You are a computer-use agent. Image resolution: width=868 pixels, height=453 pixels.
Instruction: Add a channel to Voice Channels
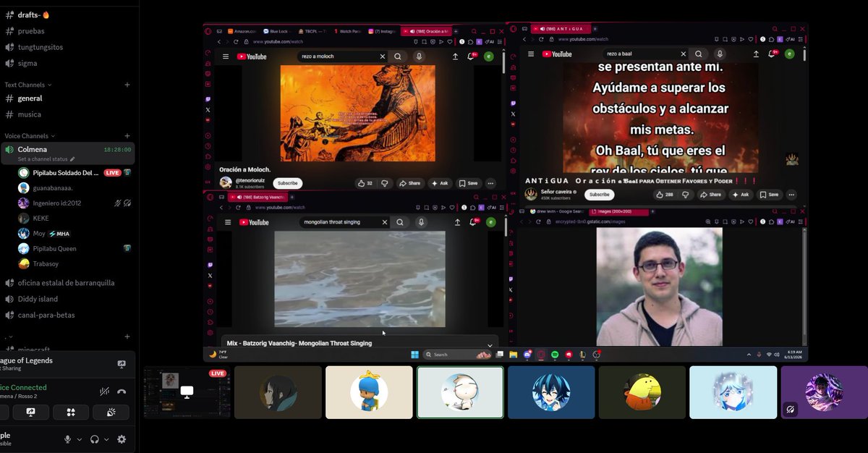point(127,136)
